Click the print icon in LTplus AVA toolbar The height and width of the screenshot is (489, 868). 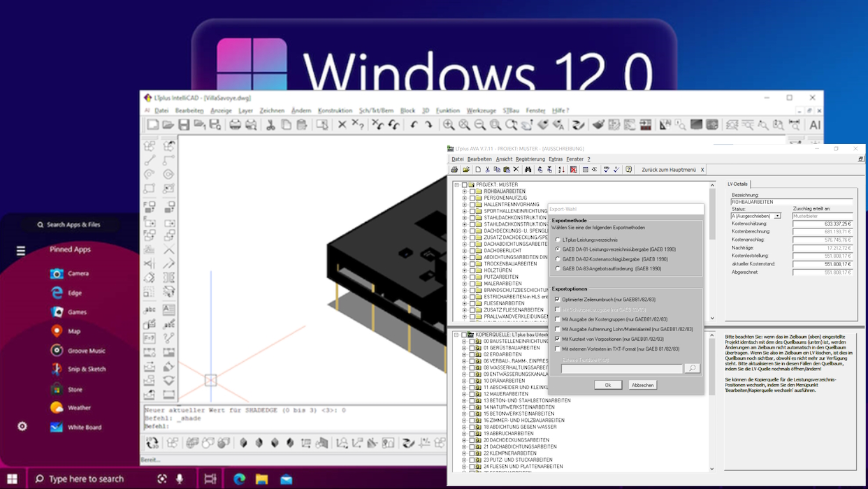pos(454,170)
